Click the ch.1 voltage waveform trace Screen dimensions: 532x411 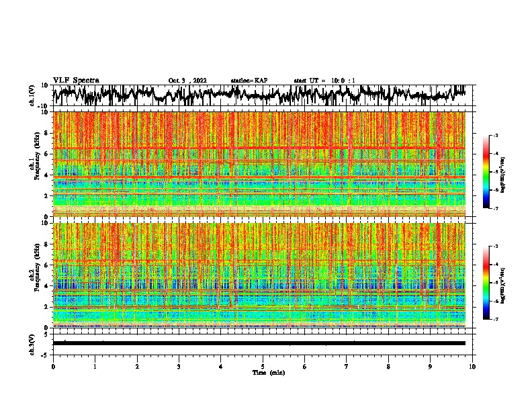tap(259, 95)
